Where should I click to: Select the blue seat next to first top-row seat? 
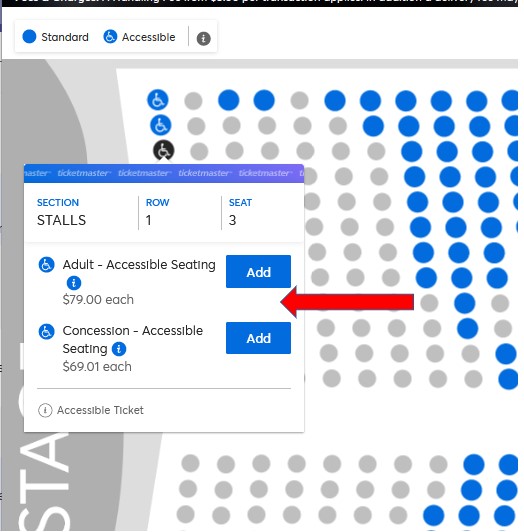click(264, 100)
